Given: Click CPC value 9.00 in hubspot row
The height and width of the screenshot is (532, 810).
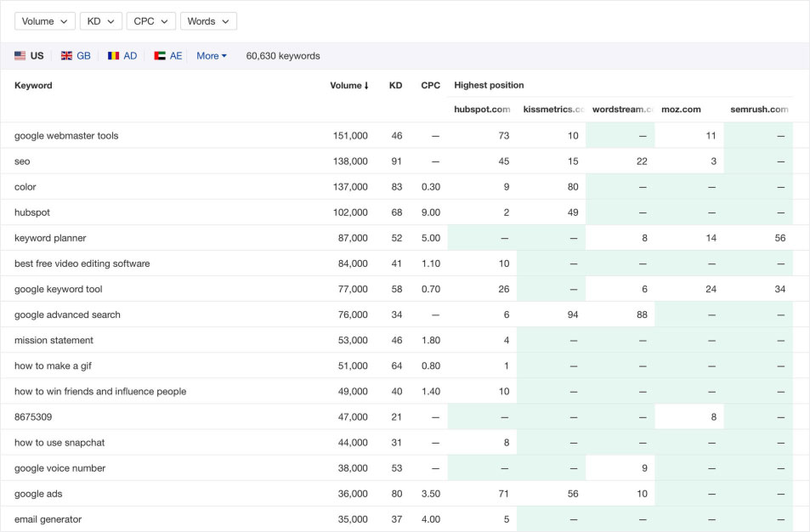Looking at the screenshot, I should pyautogui.click(x=431, y=212).
